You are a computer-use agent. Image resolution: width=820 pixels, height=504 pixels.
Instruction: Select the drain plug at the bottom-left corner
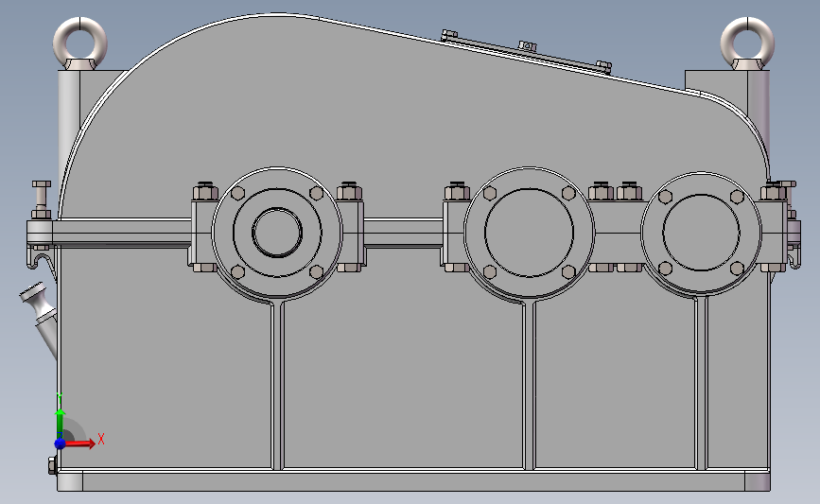coord(52,465)
